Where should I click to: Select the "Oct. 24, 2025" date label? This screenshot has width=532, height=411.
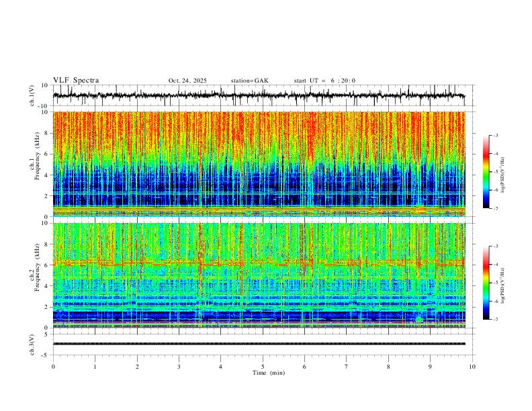[187, 81]
